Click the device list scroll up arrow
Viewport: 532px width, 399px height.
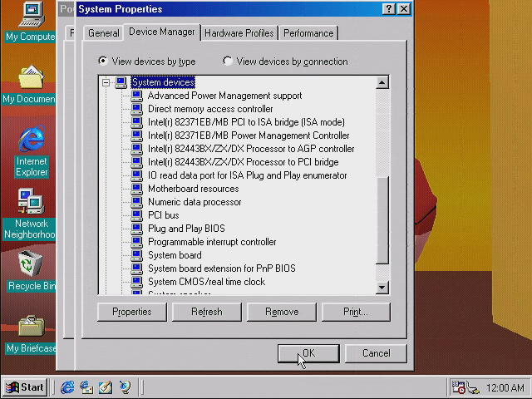click(382, 82)
